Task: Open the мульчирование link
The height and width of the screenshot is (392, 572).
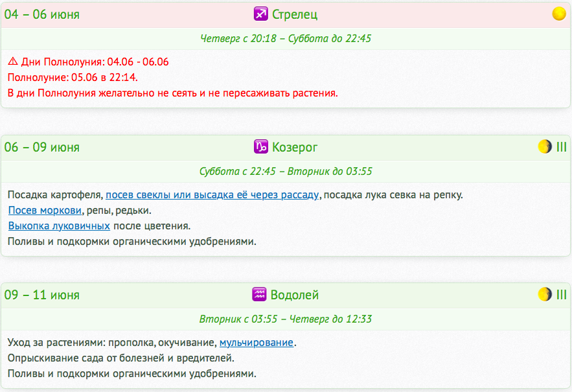Action: [x=257, y=343]
